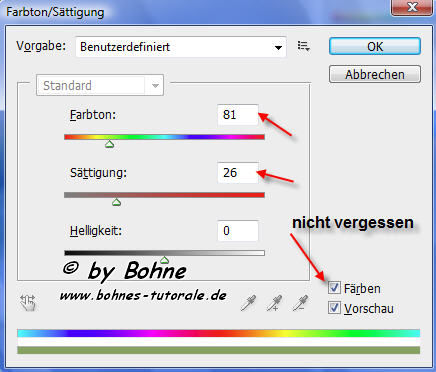Image resolution: width=436 pixels, height=372 pixels.
Task: Open the Vorgabe Benutzerdefiniert dropdown
Action: pos(181,47)
